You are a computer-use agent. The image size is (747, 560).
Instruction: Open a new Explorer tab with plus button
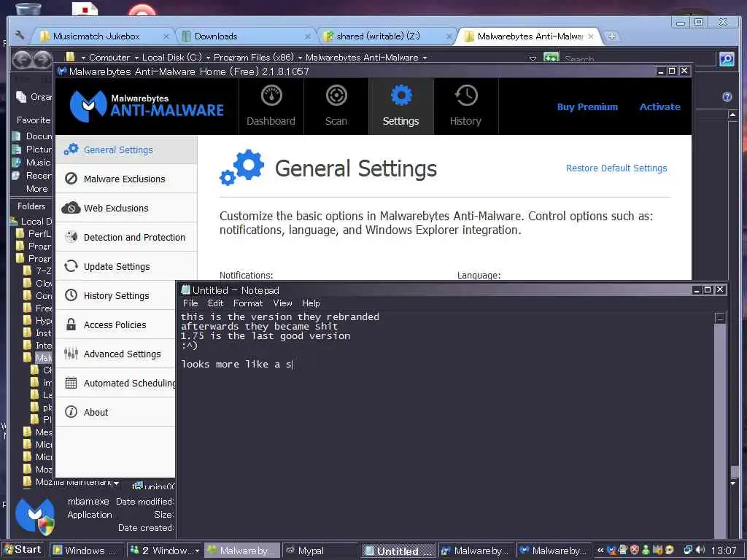612,36
